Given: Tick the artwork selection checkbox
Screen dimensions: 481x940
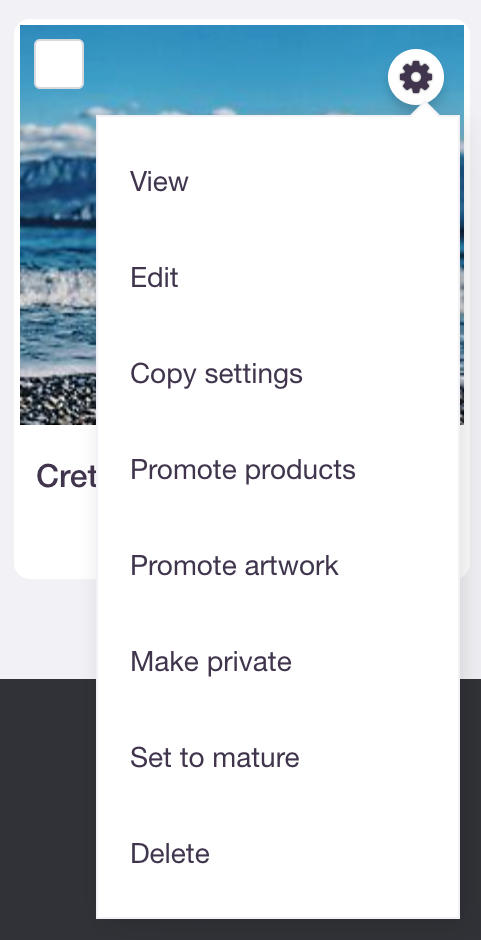Looking at the screenshot, I should [x=59, y=64].
